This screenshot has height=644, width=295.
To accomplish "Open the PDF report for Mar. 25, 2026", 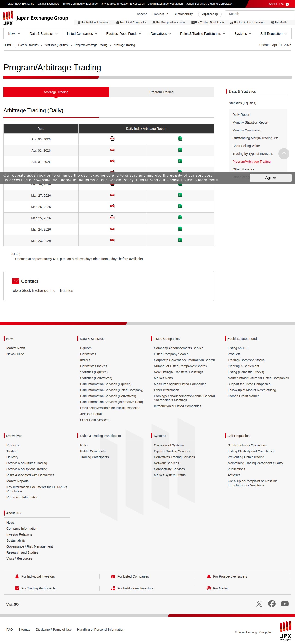I will [112, 217].
